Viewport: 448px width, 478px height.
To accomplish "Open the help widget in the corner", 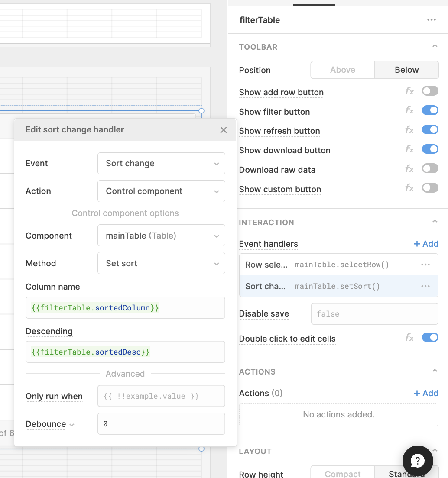I will coord(418,460).
